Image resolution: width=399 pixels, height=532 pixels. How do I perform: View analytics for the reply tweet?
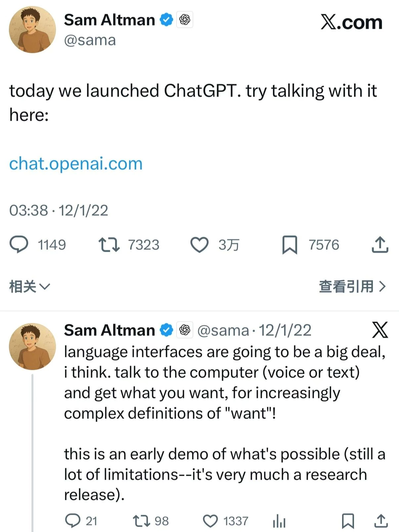[279, 521]
